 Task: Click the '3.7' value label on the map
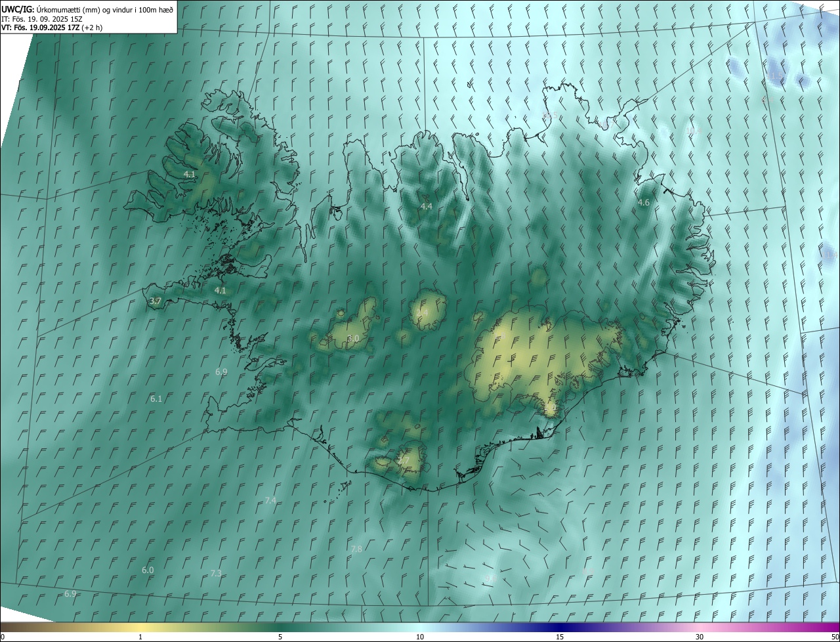point(156,301)
